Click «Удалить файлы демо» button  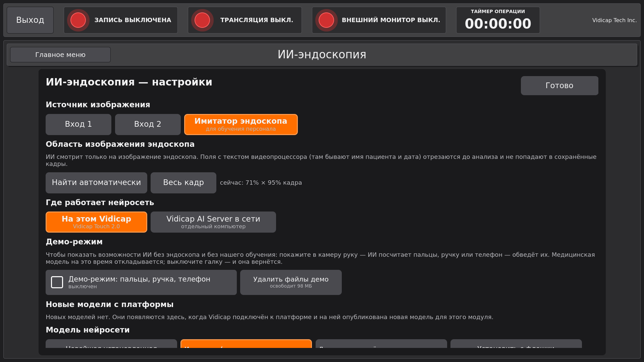291,282
